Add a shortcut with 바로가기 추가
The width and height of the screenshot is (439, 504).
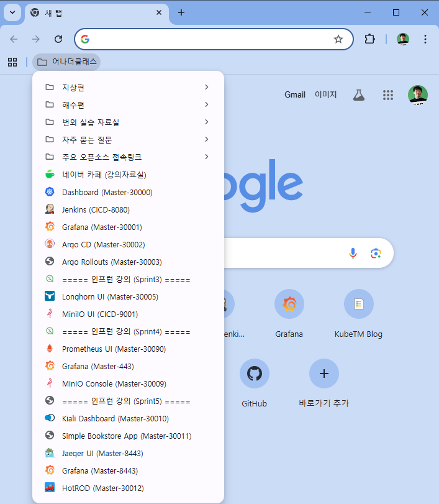click(x=324, y=383)
